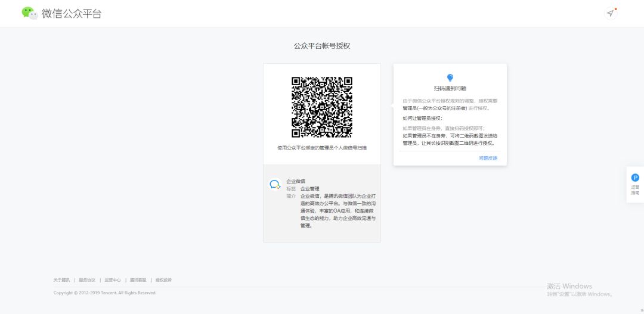Click the 如何让管理员授权 subheading
Screen dimensions: 644x314
(423, 118)
